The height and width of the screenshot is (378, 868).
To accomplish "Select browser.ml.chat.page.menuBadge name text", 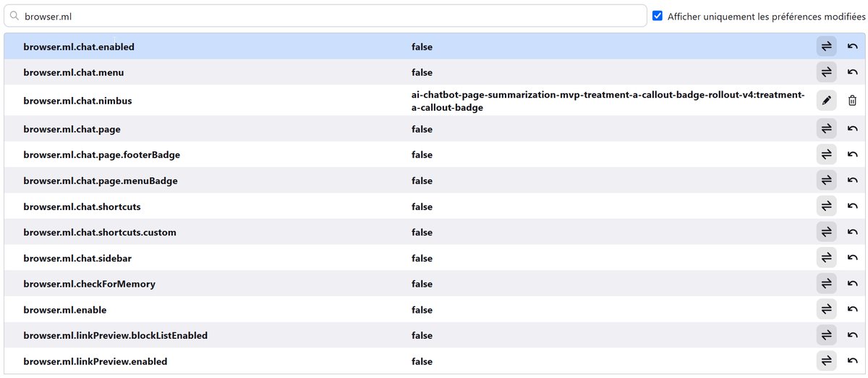I will coord(101,180).
